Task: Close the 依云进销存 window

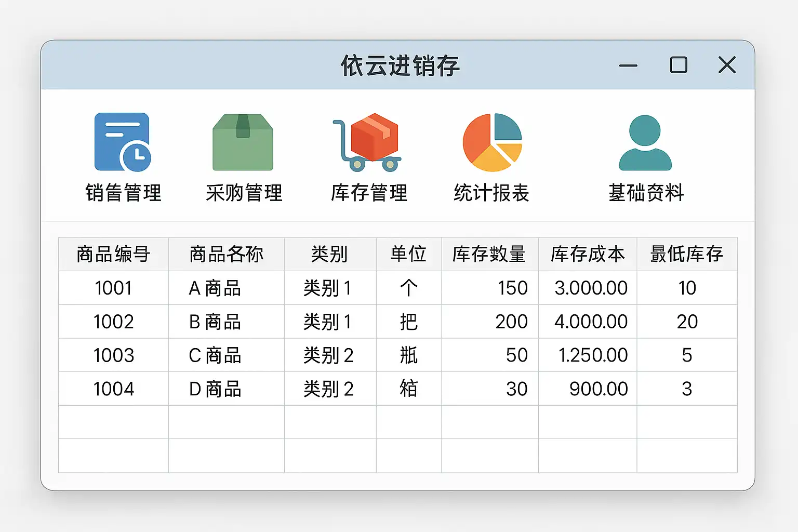Action: [726, 65]
